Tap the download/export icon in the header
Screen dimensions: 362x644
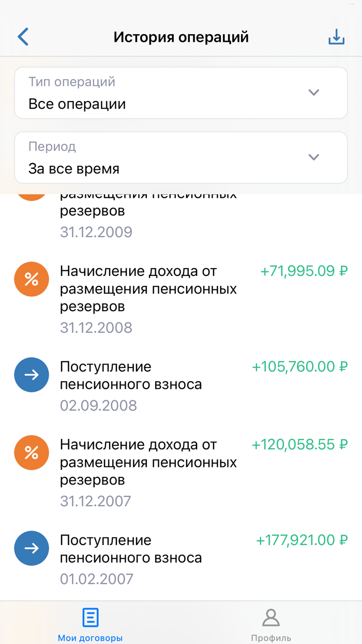(337, 37)
